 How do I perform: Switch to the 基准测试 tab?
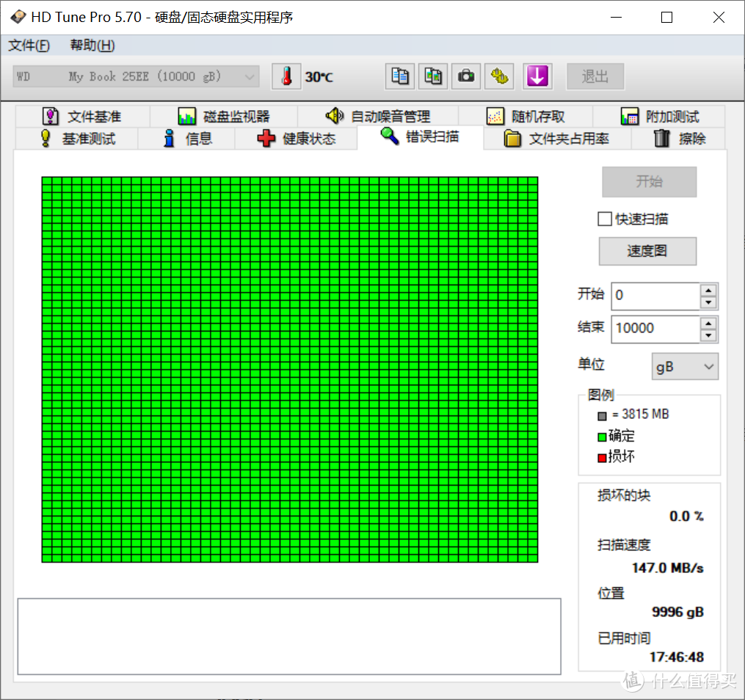click(77, 138)
